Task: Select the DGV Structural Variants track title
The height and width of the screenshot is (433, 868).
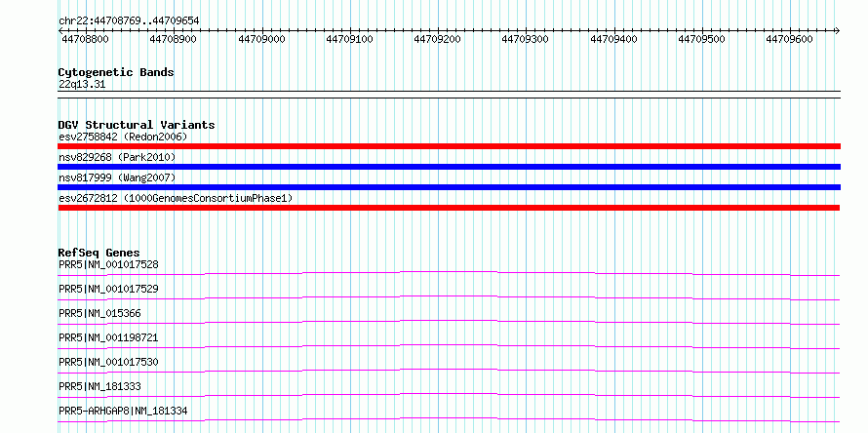Action: coord(137,125)
